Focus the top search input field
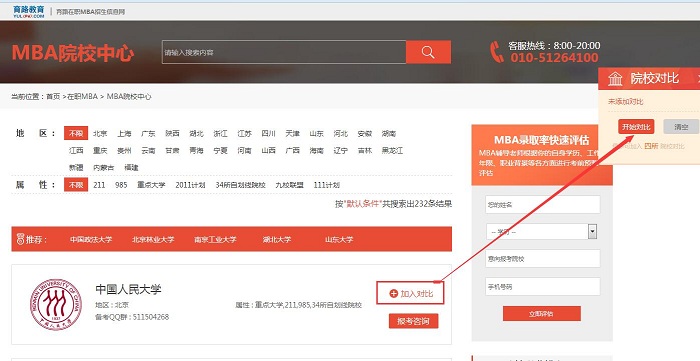This screenshot has height=361, width=700. click(284, 52)
